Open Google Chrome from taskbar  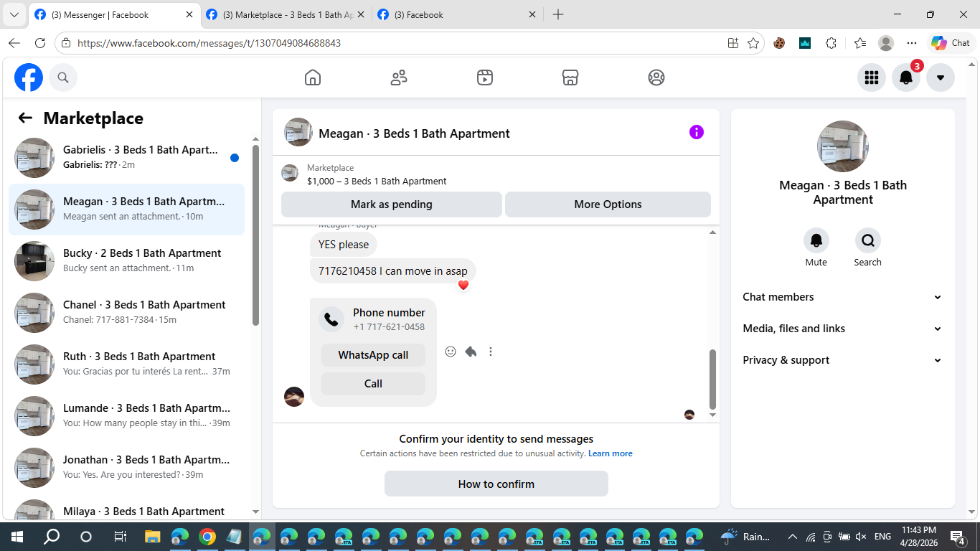tap(207, 536)
